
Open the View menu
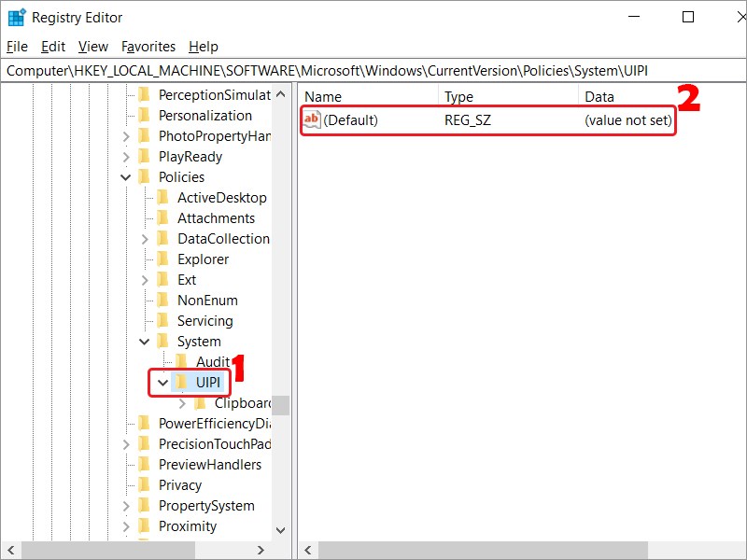(x=92, y=47)
